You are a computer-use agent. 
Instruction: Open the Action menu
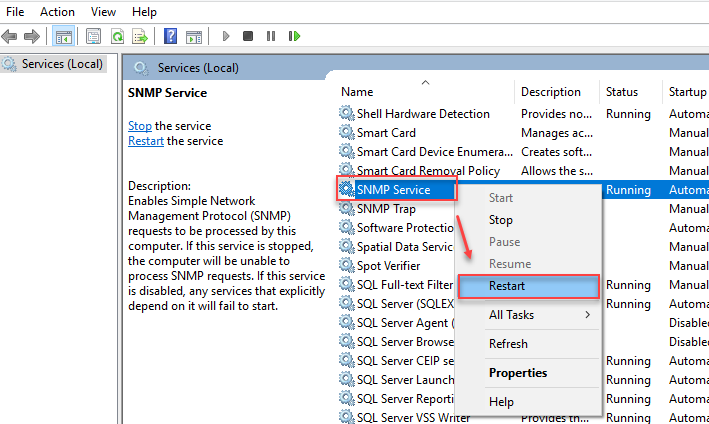click(57, 12)
